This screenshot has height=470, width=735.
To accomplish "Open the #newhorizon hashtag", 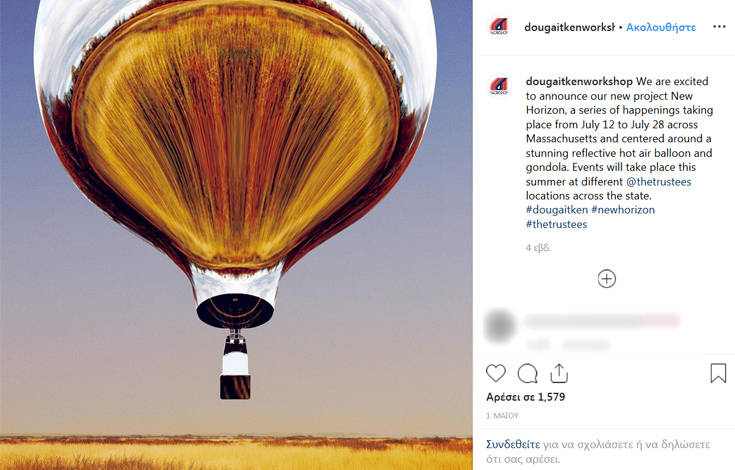I will pos(623,210).
